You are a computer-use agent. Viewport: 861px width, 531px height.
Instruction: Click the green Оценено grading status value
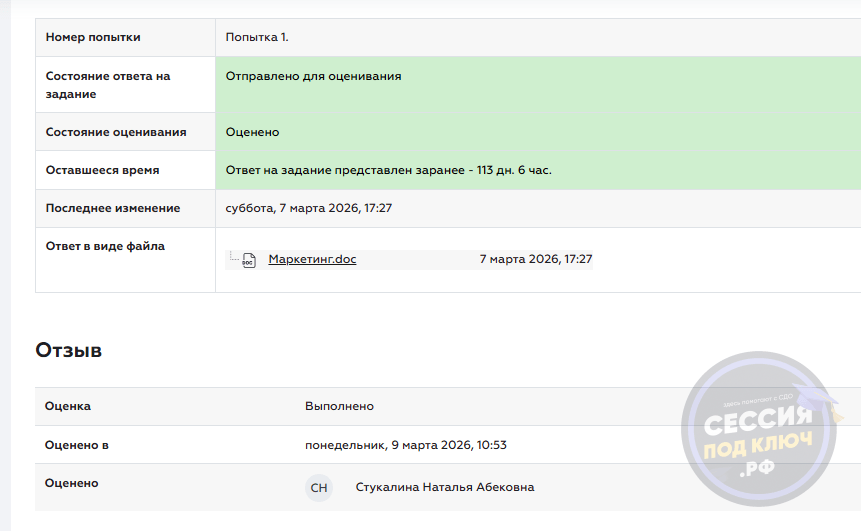tap(252, 132)
